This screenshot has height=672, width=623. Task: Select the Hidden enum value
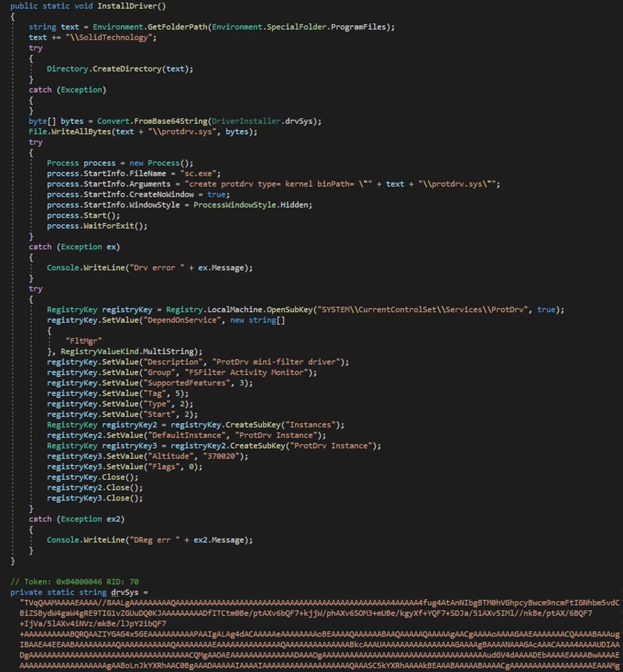click(x=294, y=205)
